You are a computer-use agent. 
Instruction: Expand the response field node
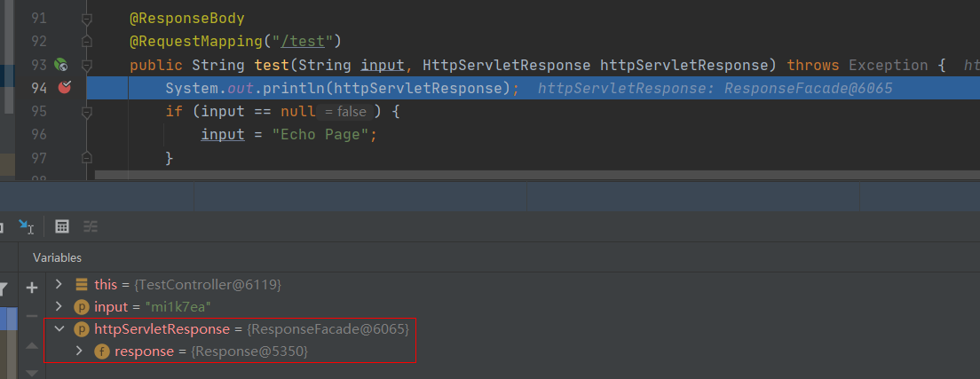point(78,351)
